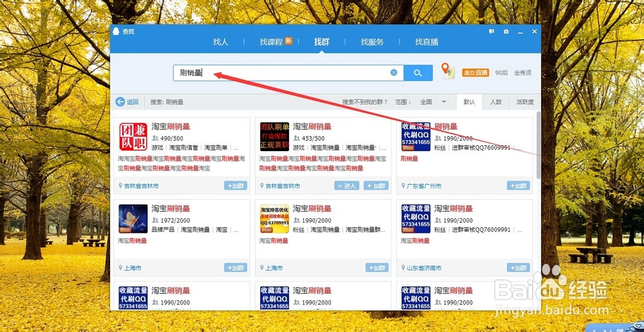Switch to the 找人 tab
Viewport: 644px width, 332px height.
tap(220, 42)
